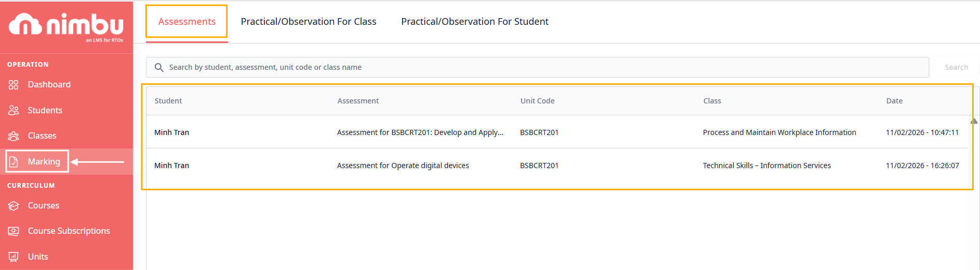This screenshot has height=270, width=980.
Task: Click the search magnifier icon
Action: 159,68
